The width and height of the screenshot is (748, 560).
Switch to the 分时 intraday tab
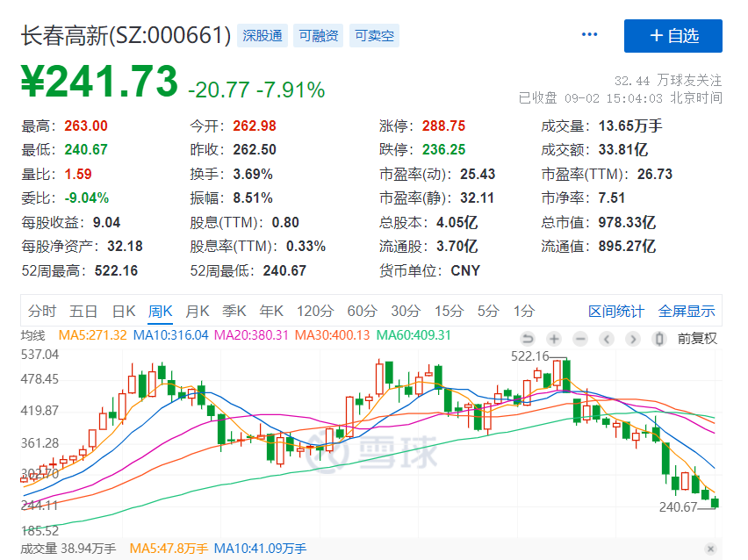(41, 311)
